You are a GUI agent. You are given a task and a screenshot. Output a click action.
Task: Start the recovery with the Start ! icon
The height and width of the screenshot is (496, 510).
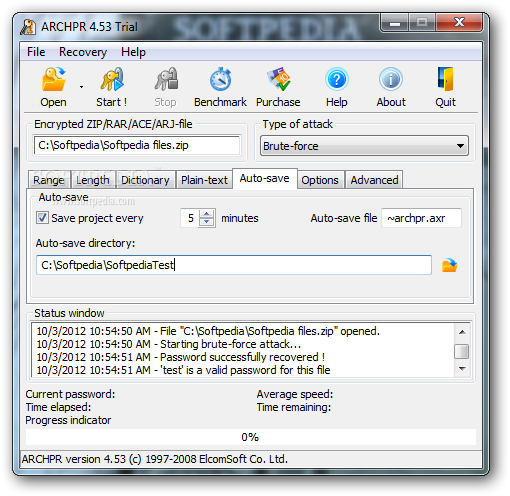click(112, 79)
